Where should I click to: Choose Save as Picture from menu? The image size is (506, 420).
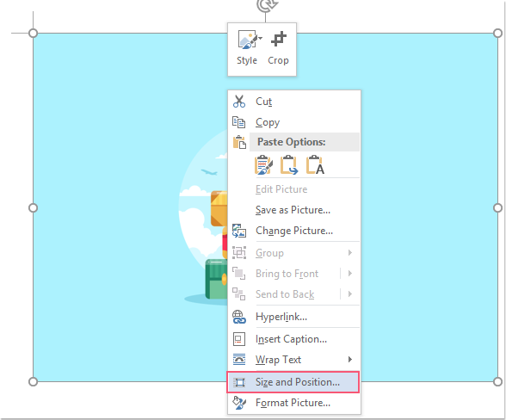293,210
